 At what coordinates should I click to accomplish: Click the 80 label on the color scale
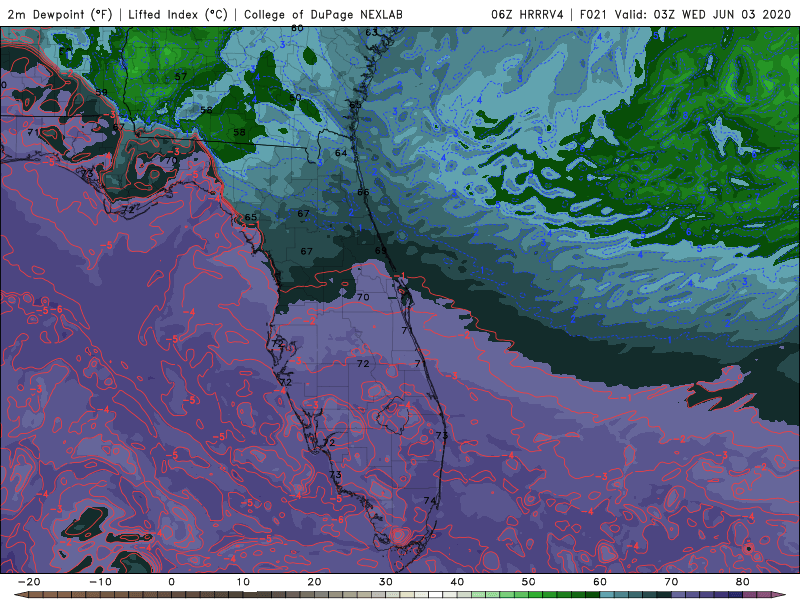tap(743, 582)
